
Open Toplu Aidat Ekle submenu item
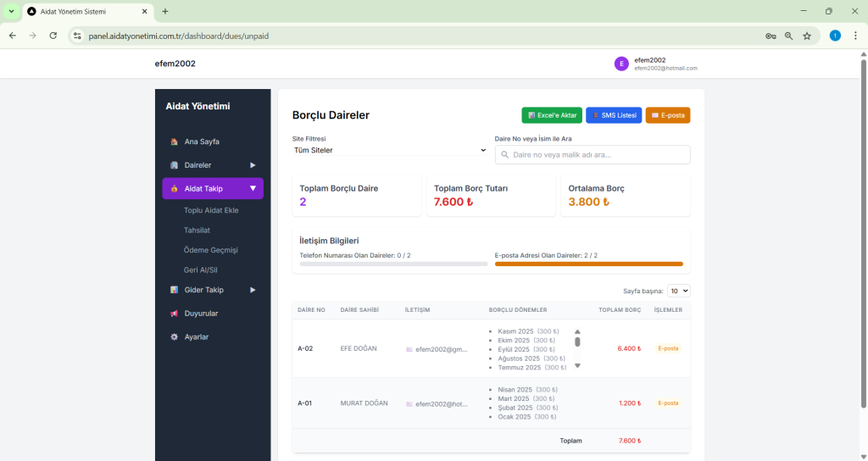(x=211, y=210)
